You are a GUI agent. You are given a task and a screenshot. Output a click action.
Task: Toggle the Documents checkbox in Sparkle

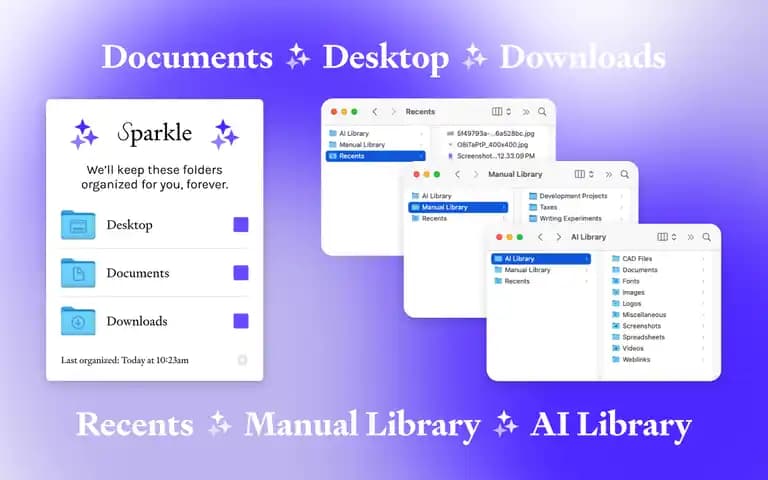pos(240,273)
